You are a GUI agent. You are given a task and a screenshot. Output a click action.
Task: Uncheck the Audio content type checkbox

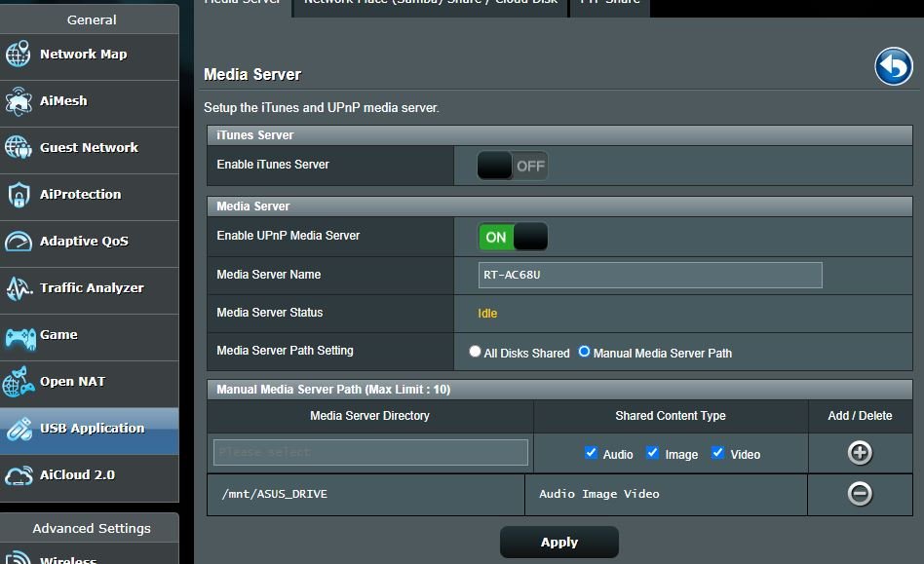click(x=591, y=452)
